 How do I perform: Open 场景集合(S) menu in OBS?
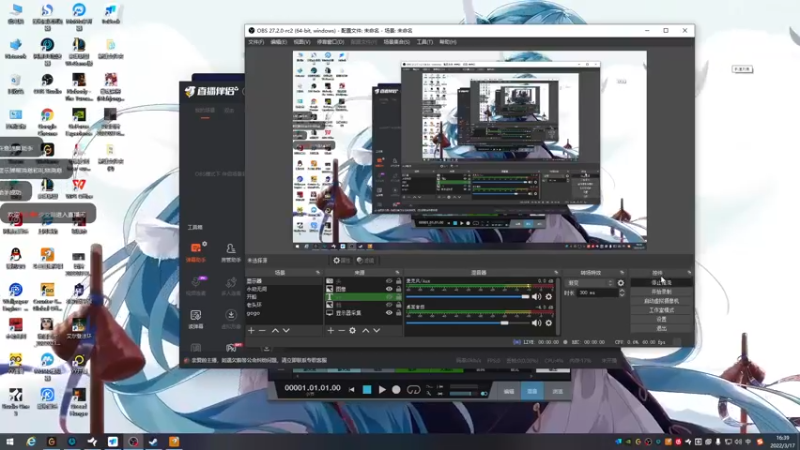pos(396,42)
